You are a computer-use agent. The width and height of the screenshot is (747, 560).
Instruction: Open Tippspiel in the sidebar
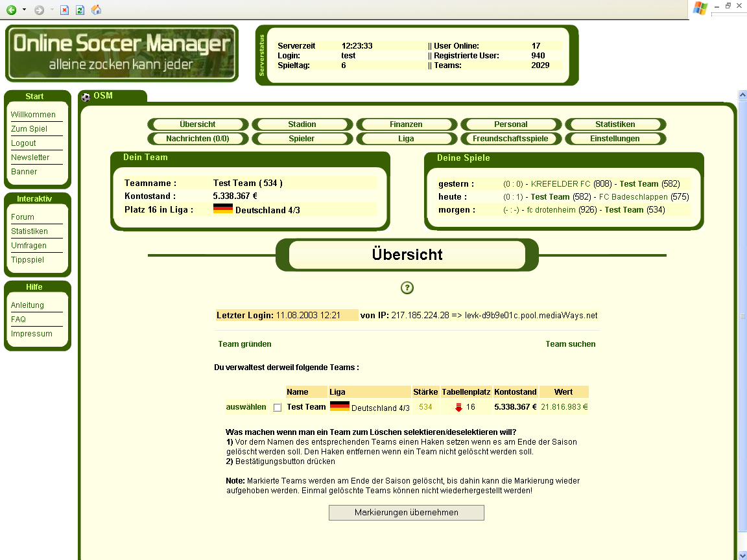point(27,260)
